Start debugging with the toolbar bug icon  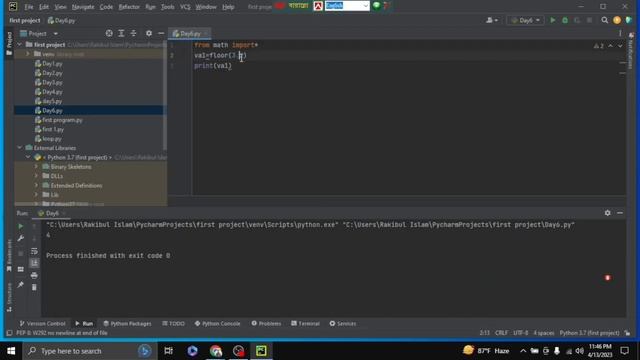(565, 20)
